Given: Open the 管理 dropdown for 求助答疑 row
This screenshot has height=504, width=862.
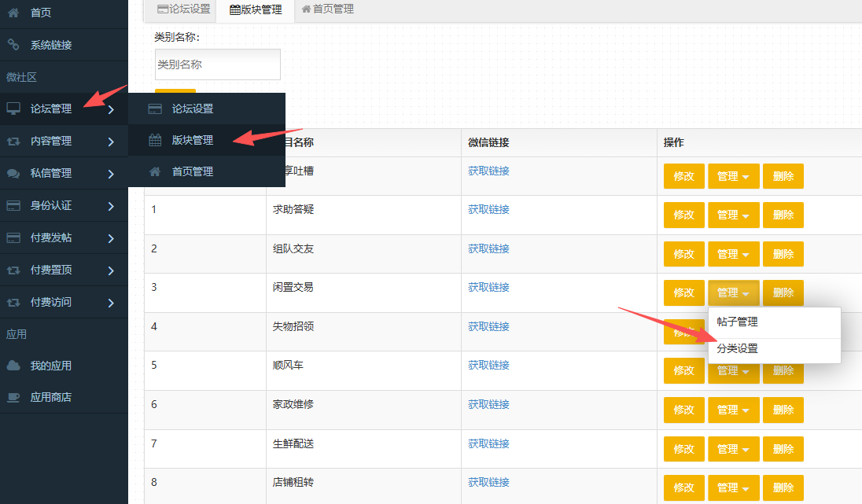Looking at the screenshot, I should coord(733,215).
